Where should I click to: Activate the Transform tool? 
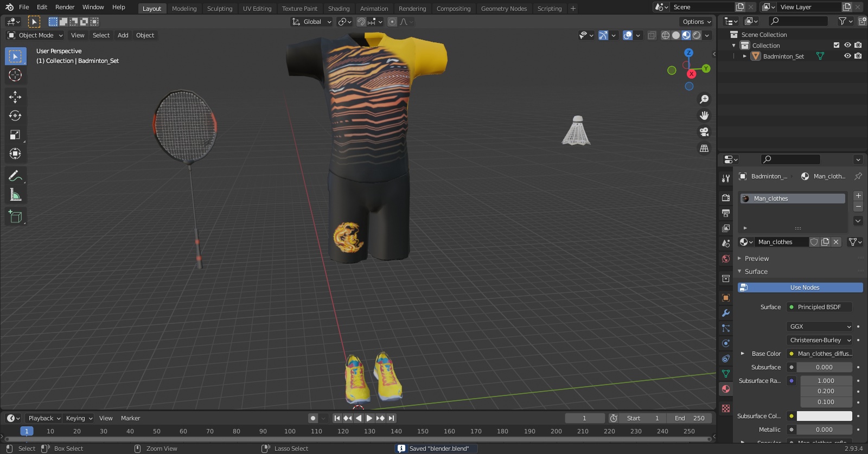tap(15, 154)
